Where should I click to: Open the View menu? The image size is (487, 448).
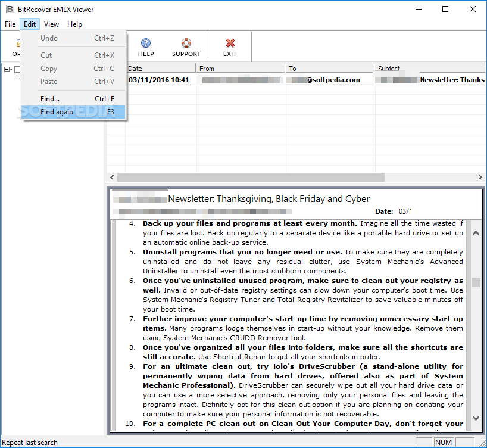[x=51, y=24]
